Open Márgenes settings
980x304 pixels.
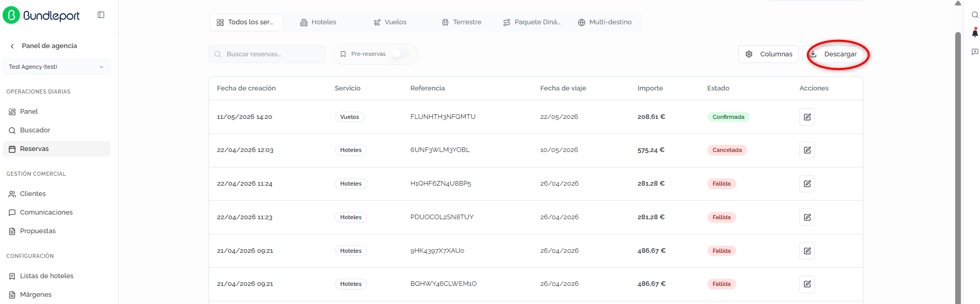tap(56, 295)
